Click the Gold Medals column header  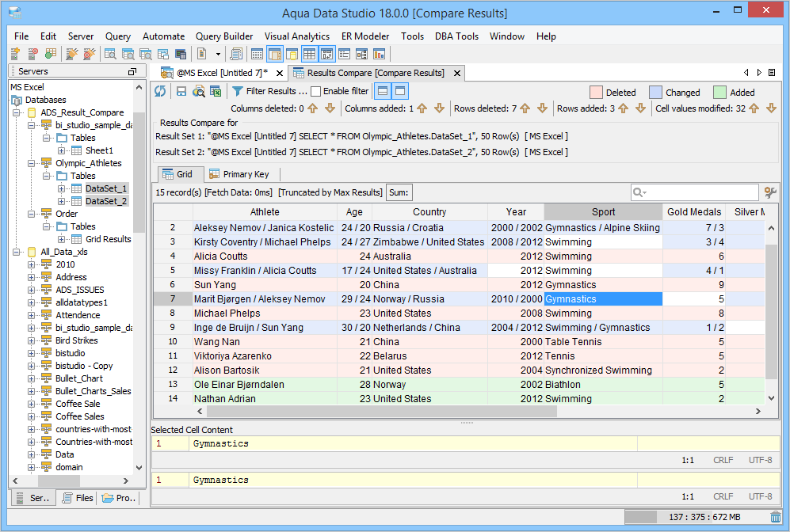pos(694,212)
